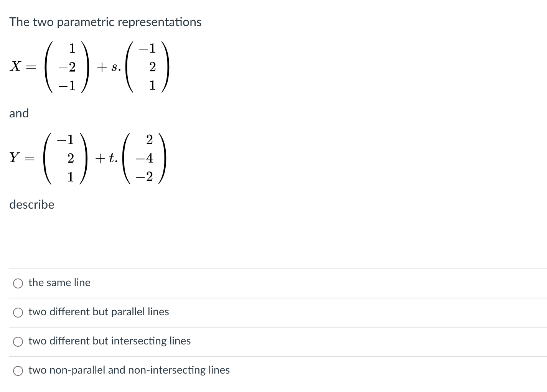Select the radio button for 'the same line'
Screen dimensions: 547x392
(x=18, y=283)
